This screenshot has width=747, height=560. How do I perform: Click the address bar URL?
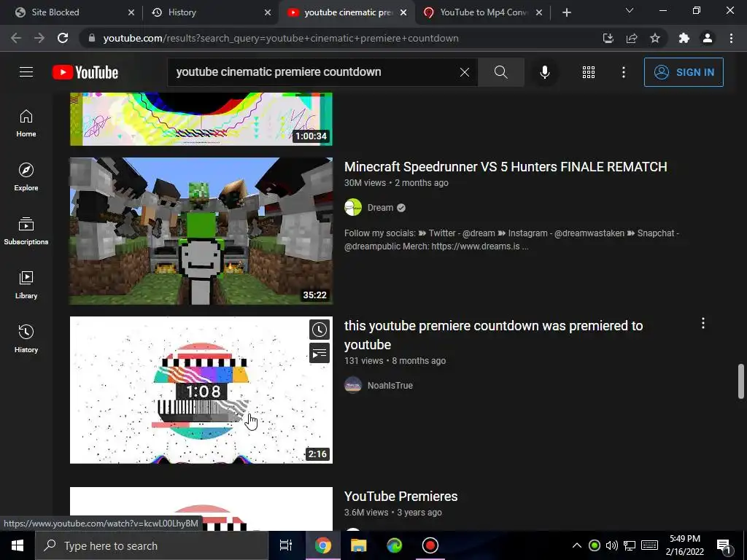281,38
